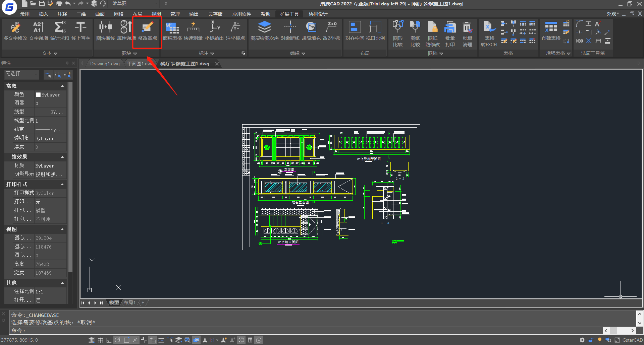Image resolution: width=644 pixels, height=345 pixels.
Task: Close the 餐厅装修施工图1.dwg document tab
Action: pyautogui.click(x=217, y=64)
